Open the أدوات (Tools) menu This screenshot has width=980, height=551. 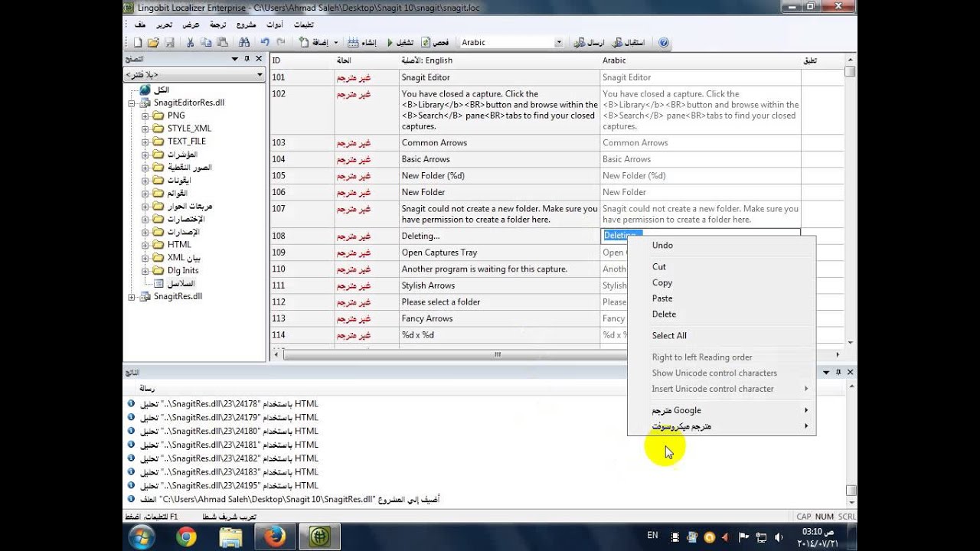tap(275, 24)
